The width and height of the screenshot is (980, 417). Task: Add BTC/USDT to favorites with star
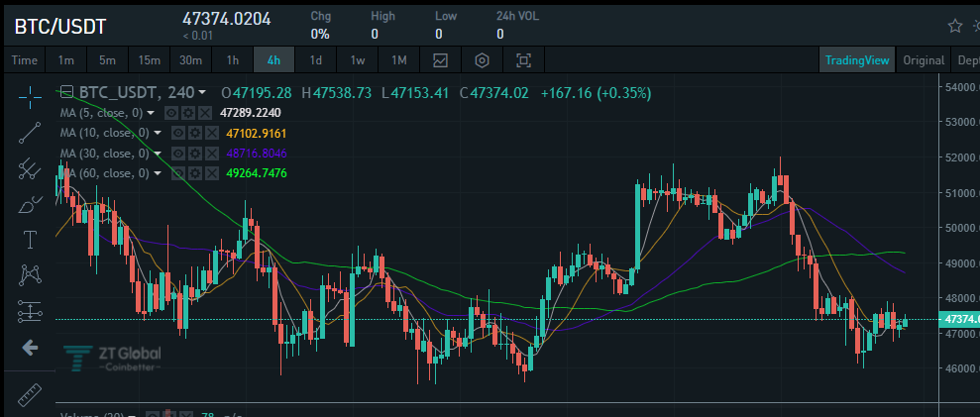955,26
